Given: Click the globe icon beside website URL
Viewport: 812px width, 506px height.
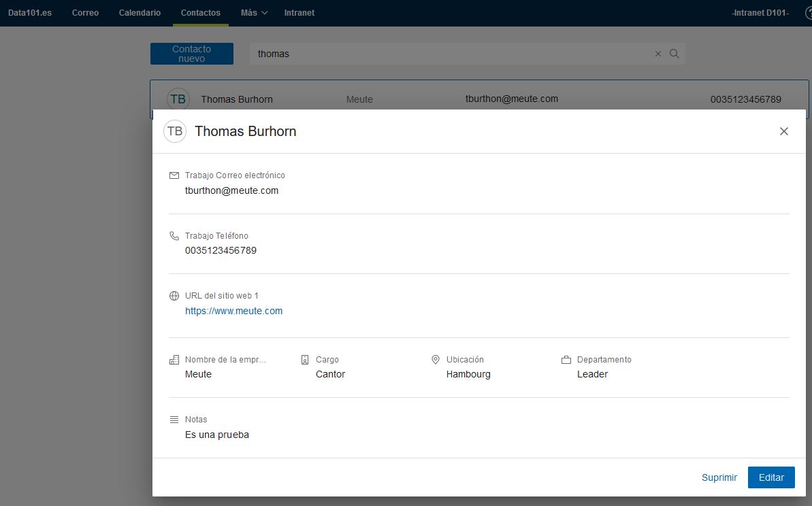Looking at the screenshot, I should coord(174,296).
